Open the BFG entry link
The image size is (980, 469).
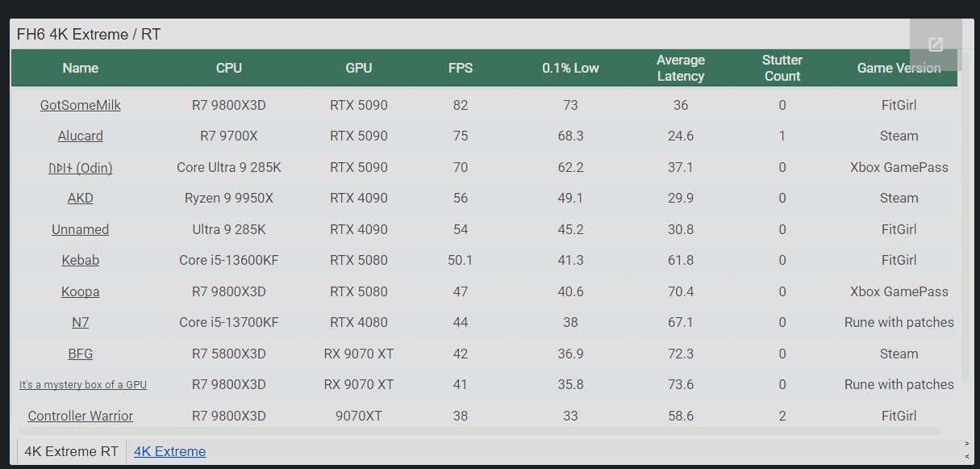click(x=81, y=354)
